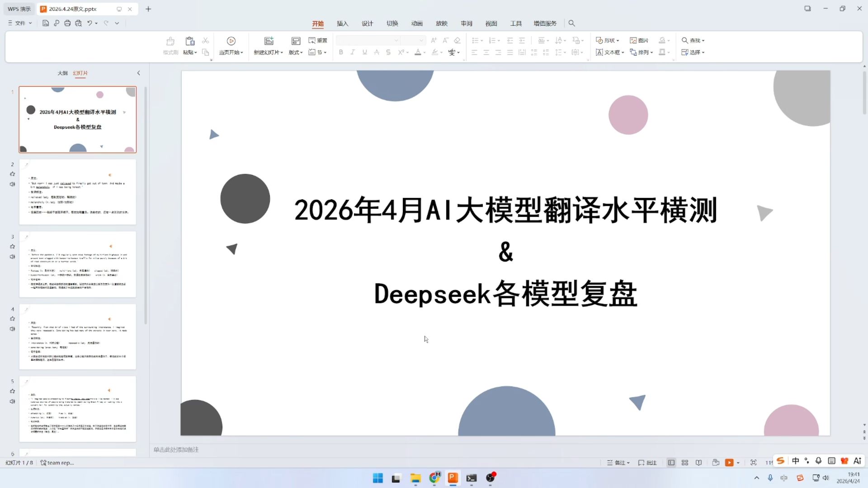Open the font name combo box

368,41
